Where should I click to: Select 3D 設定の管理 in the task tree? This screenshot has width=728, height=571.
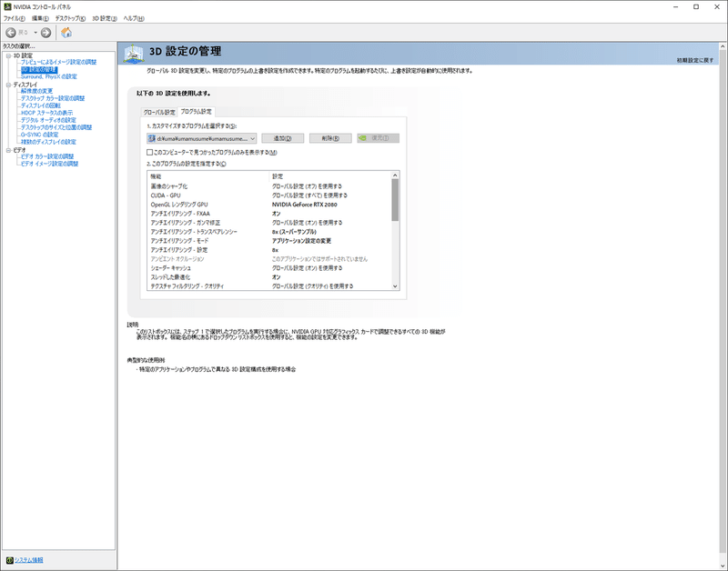[39, 70]
